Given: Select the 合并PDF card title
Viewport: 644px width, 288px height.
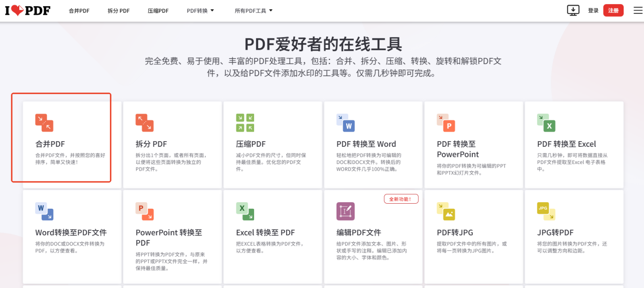Looking at the screenshot, I should (x=50, y=144).
